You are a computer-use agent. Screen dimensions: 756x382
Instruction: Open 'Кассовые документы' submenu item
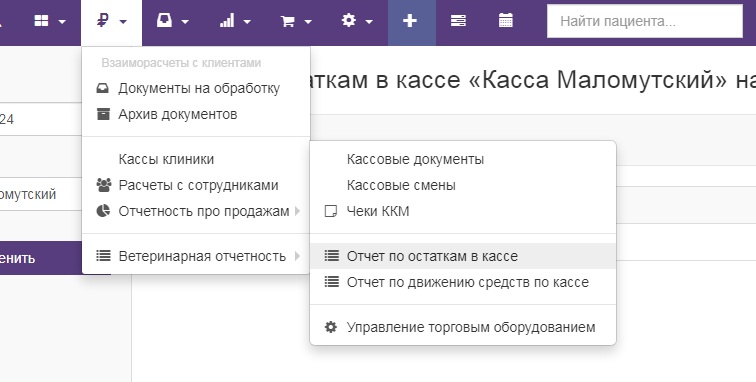pos(463,160)
